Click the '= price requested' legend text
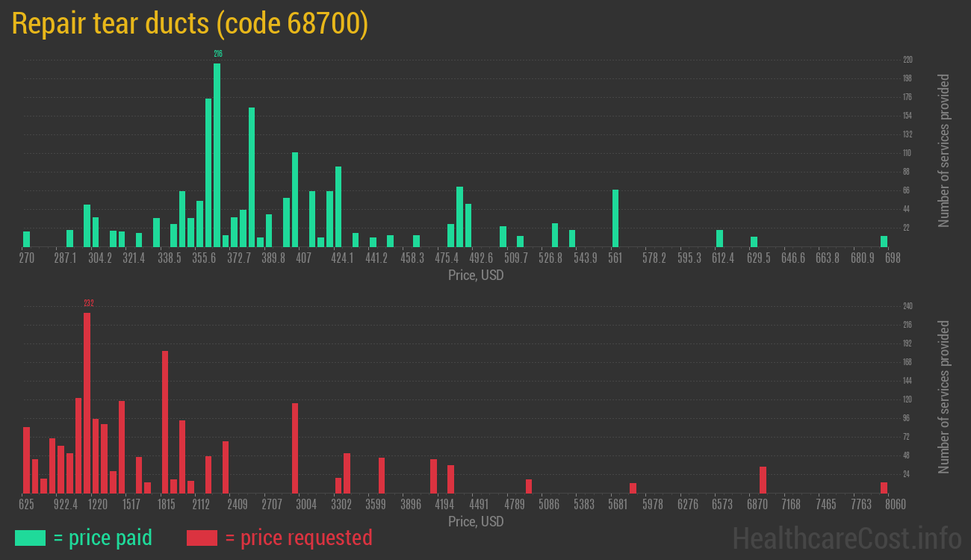 tap(298, 538)
